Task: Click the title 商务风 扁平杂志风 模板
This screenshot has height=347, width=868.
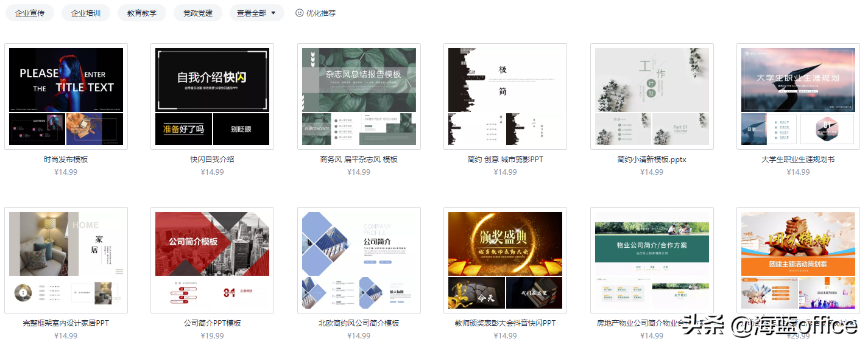Action: (x=359, y=159)
